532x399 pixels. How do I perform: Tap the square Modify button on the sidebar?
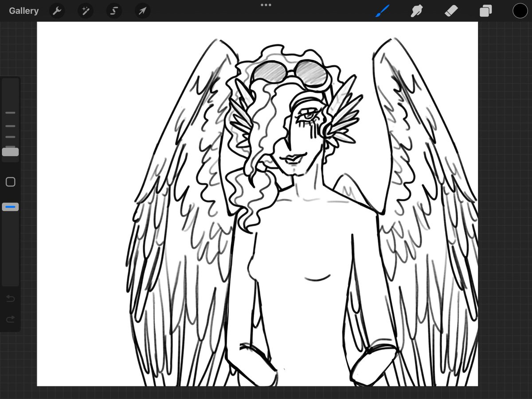(x=10, y=181)
